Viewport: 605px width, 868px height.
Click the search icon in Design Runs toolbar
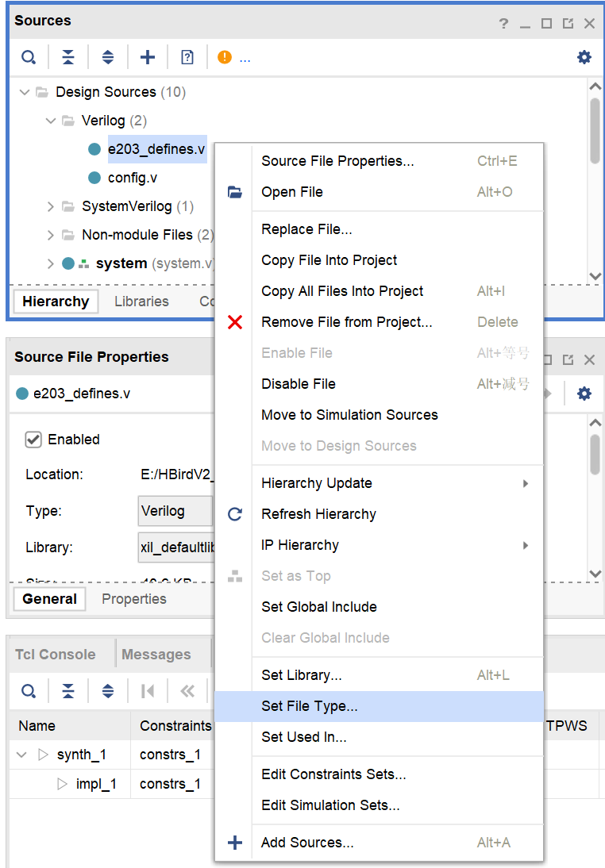point(29,691)
